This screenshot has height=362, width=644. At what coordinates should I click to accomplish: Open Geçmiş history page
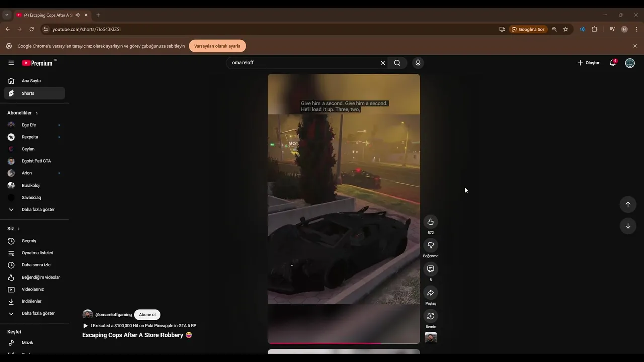(34, 241)
